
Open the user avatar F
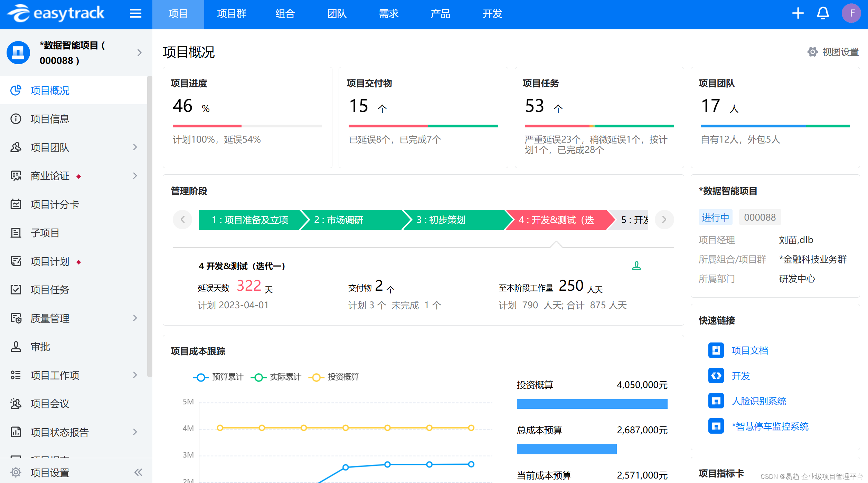852,13
